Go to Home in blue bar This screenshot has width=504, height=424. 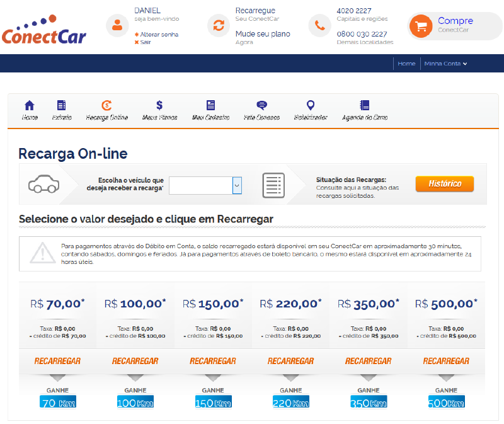click(406, 64)
